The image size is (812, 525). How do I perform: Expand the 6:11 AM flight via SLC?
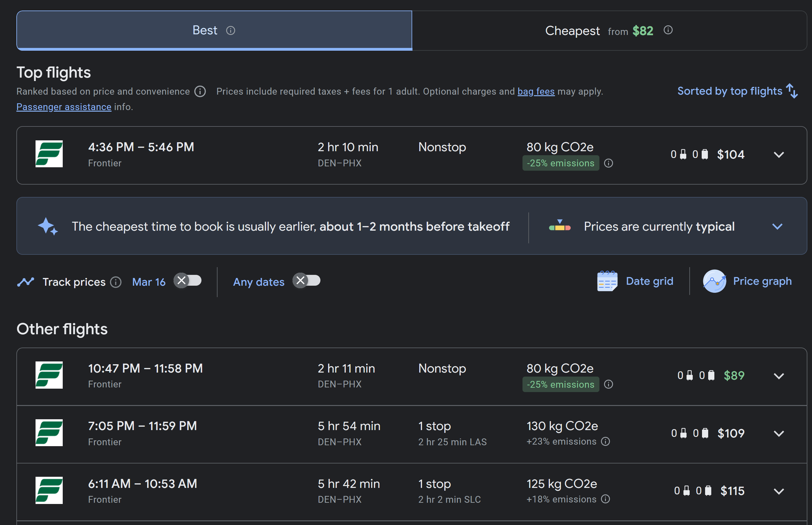(779, 491)
